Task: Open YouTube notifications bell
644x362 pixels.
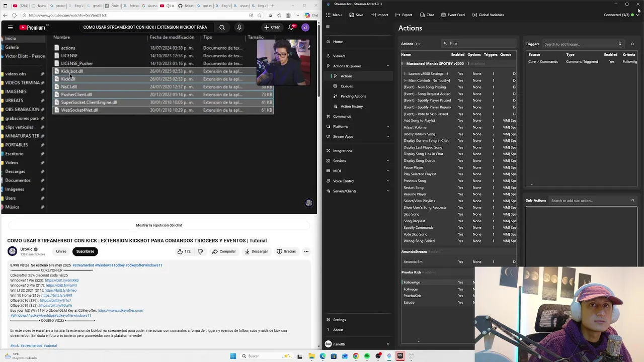Action: (x=291, y=28)
